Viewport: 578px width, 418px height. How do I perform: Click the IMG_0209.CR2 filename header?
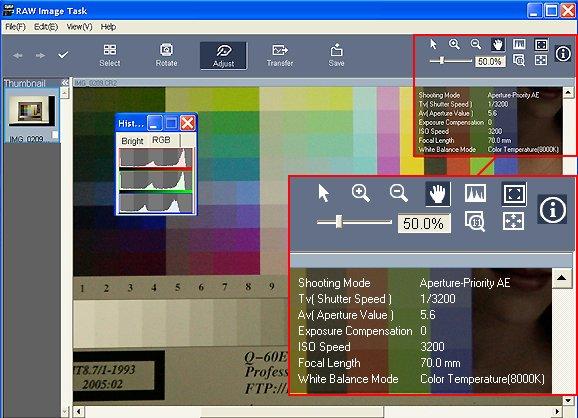(95, 83)
